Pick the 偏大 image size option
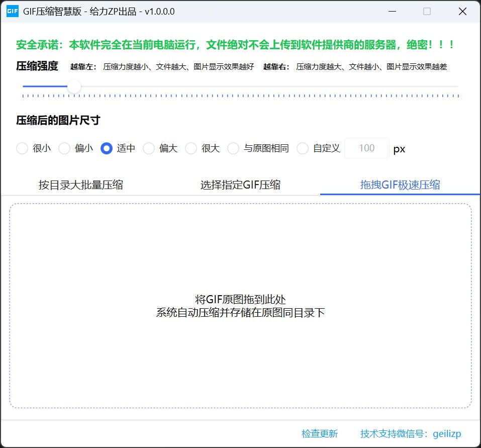The width and height of the screenshot is (481, 448). tap(149, 148)
